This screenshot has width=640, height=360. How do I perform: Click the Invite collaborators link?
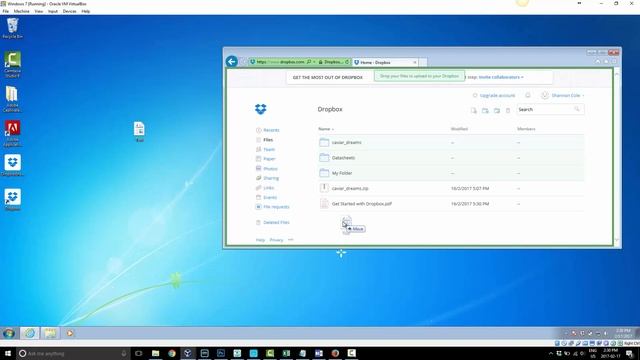pos(500,77)
